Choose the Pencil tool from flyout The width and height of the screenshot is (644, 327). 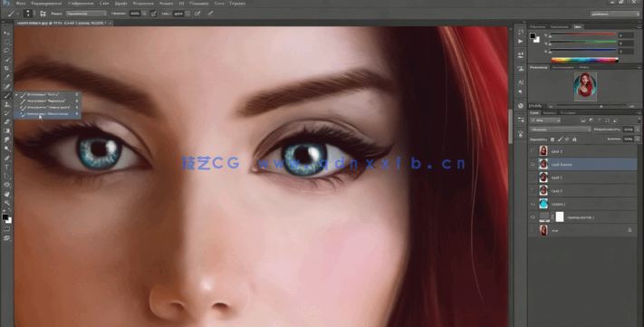(46, 101)
